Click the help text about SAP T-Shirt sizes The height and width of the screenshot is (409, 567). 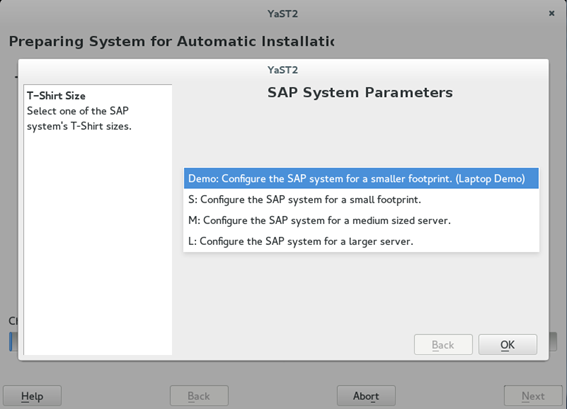tap(79, 118)
